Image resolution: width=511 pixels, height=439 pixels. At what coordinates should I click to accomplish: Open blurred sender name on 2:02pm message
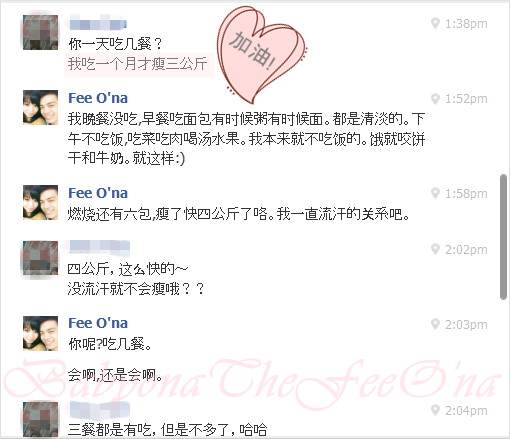pos(99,247)
